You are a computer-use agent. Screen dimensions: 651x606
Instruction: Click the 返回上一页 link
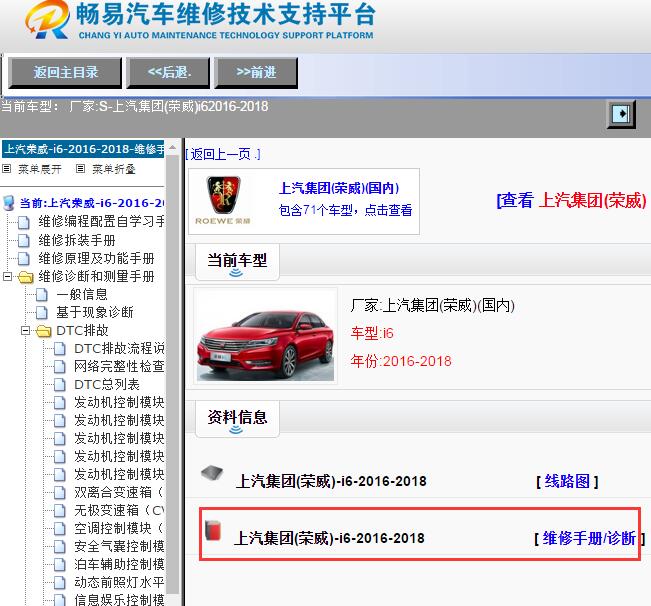(x=223, y=154)
